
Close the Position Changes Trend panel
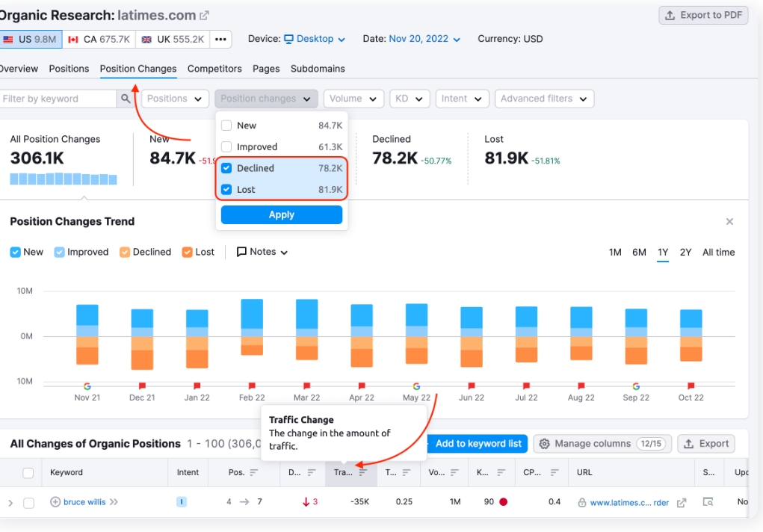729,222
